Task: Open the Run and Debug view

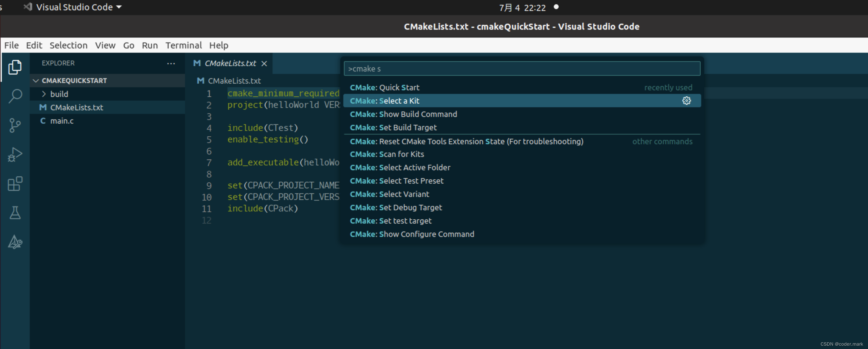Action: coord(15,155)
